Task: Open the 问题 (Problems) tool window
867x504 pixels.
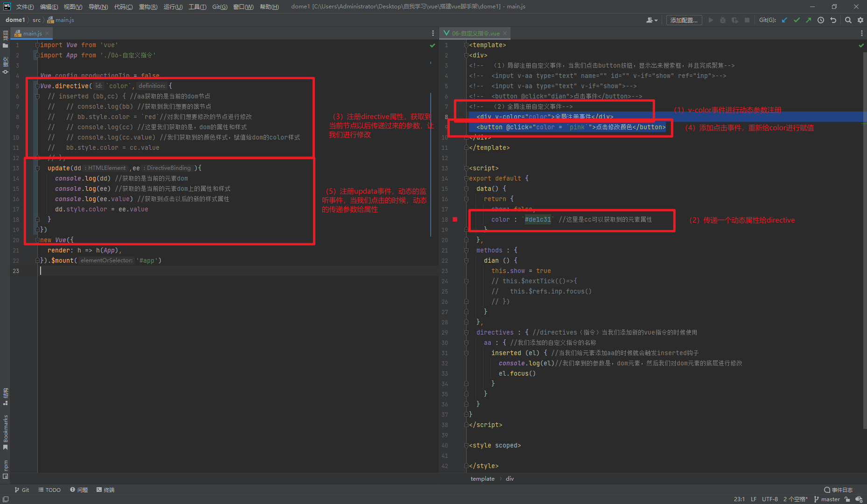Action: point(79,490)
